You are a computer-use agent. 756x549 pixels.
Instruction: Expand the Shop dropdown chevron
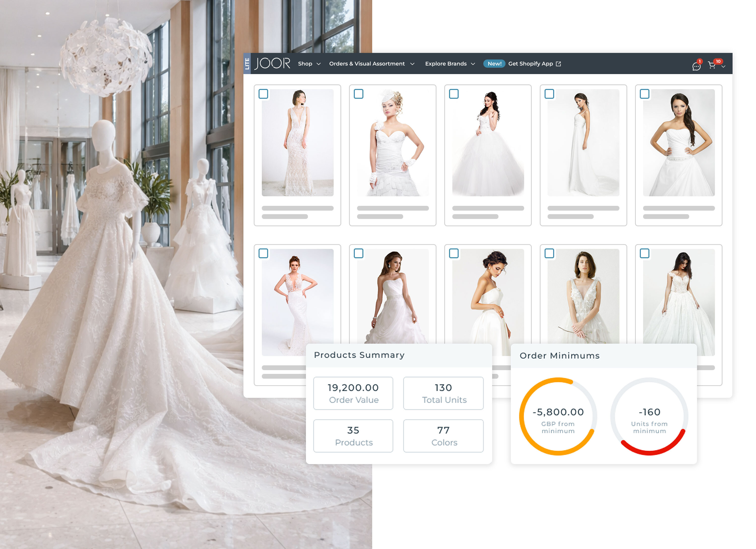point(319,64)
